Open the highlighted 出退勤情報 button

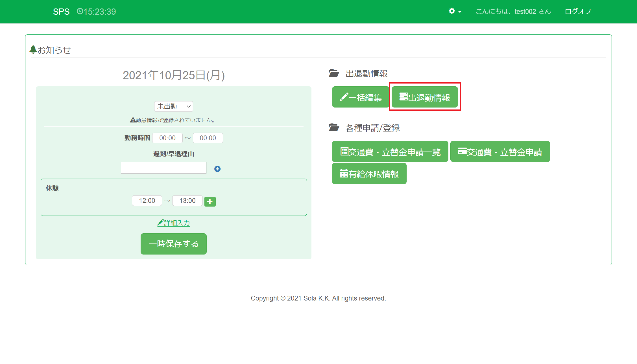(x=425, y=97)
